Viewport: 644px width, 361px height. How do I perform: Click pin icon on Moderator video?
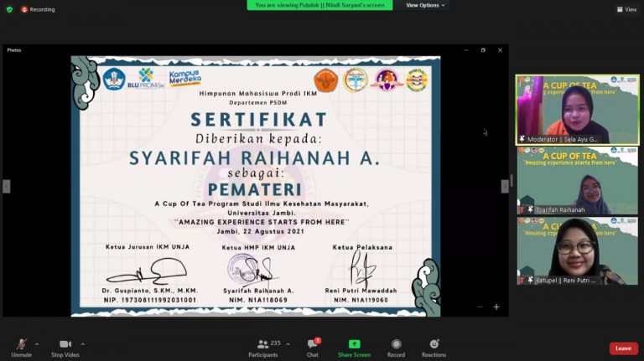pos(522,139)
